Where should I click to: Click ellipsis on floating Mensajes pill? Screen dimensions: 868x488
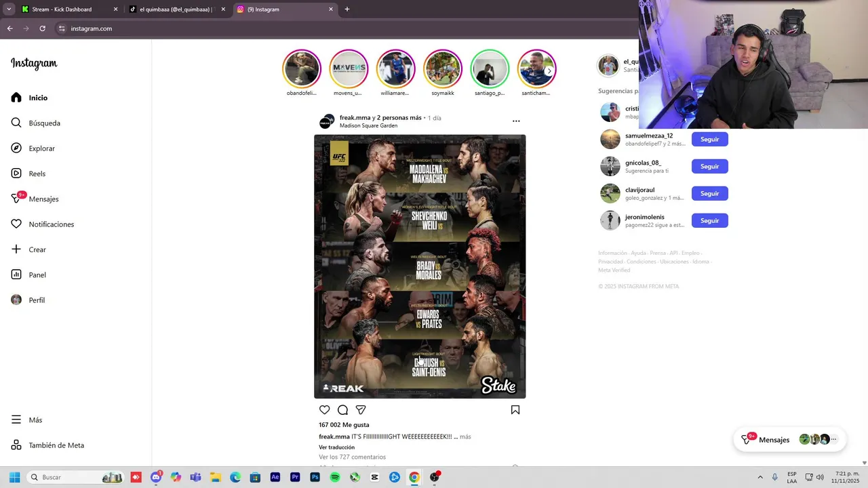[834, 440]
